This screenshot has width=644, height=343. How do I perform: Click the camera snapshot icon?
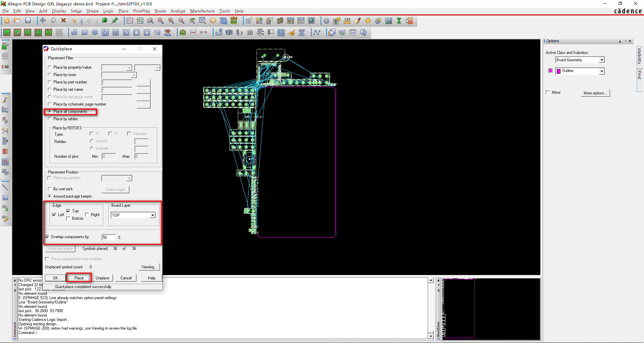(250, 32)
